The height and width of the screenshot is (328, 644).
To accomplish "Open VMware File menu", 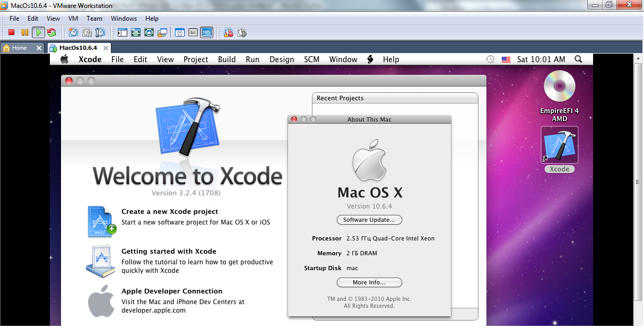I will tap(14, 18).
